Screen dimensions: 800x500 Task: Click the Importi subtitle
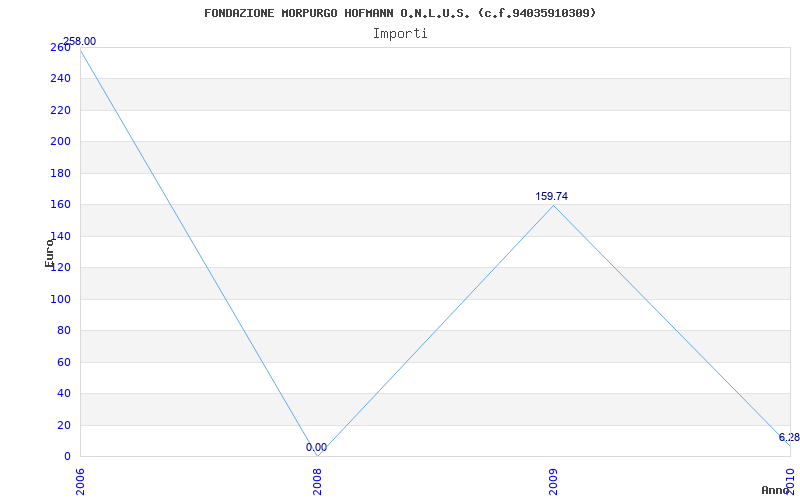(400, 34)
